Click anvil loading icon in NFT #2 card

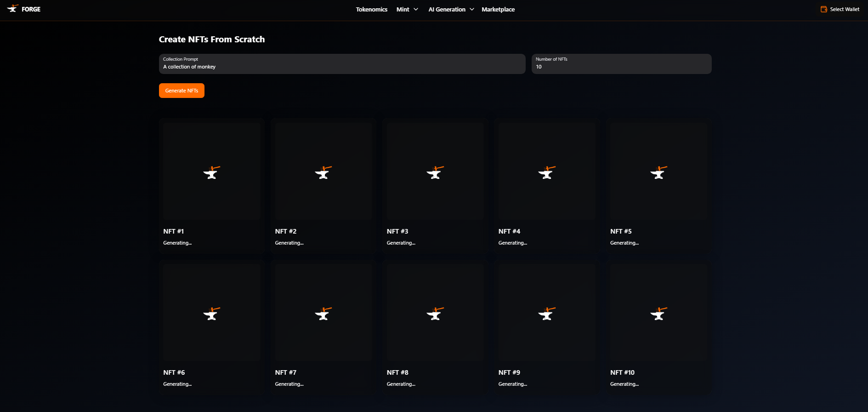click(323, 172)
